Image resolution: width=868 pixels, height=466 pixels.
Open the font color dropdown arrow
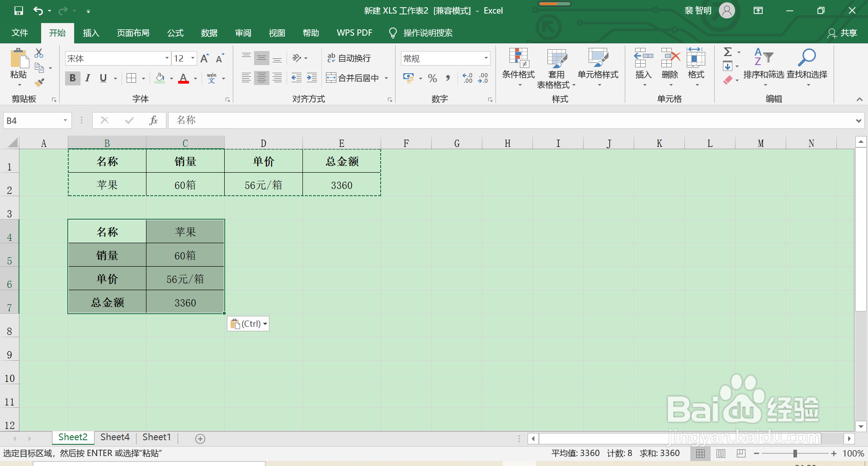[x=196, y=79]
